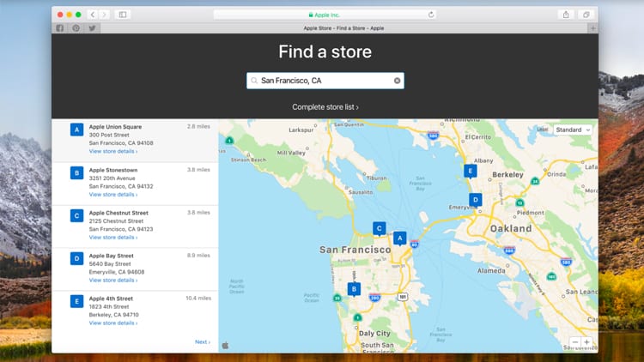
Task: Click the Apple Union Square store name
Action: (x=115, y=127)
